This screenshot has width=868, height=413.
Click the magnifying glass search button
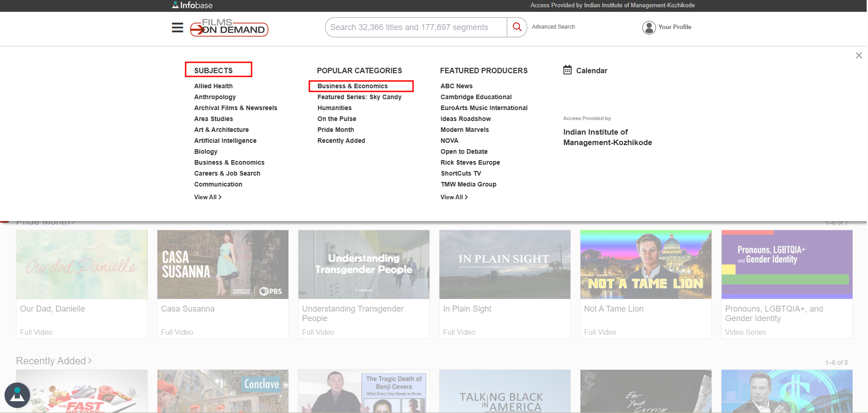(x=517, y=27)
